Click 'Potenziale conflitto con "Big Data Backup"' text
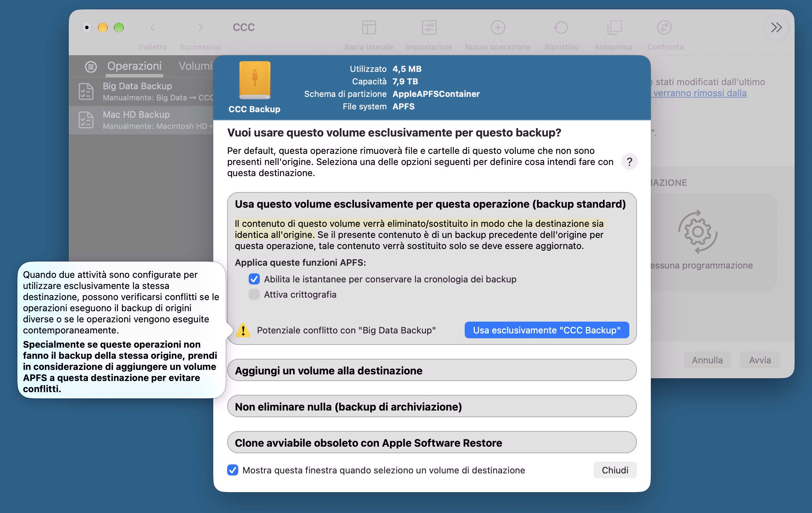Screen dimensions: 812x513 pyautogui.click(x=346, y=330)
